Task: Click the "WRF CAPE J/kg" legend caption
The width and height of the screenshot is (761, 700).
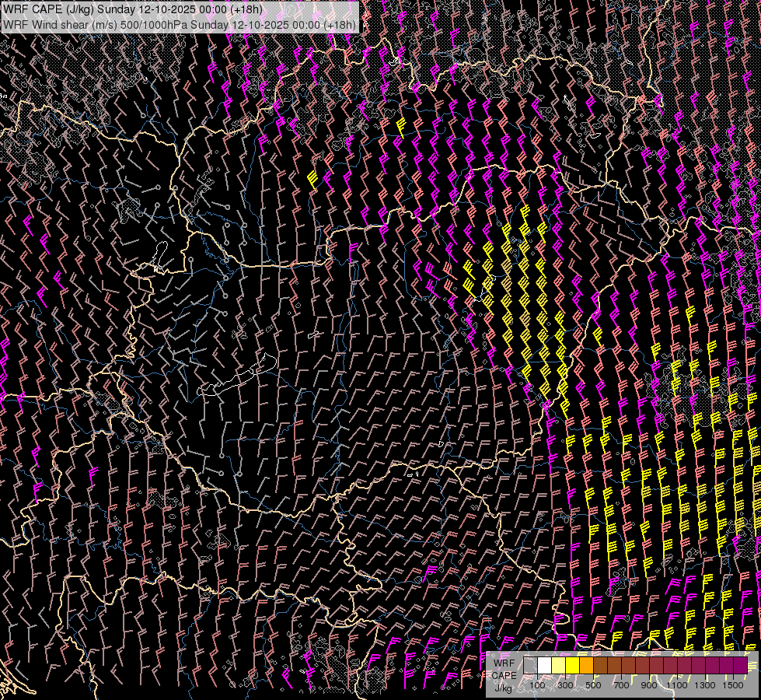Action: pos(504,675)
